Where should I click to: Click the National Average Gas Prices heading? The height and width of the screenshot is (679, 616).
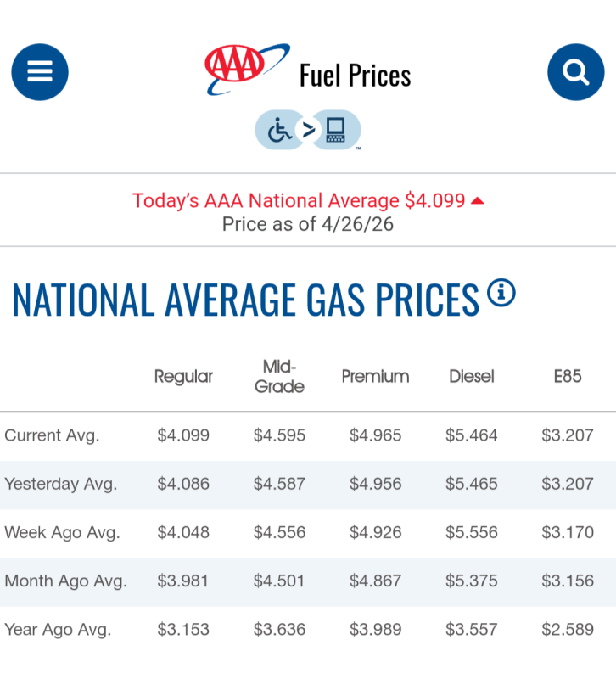pos(246,300)
